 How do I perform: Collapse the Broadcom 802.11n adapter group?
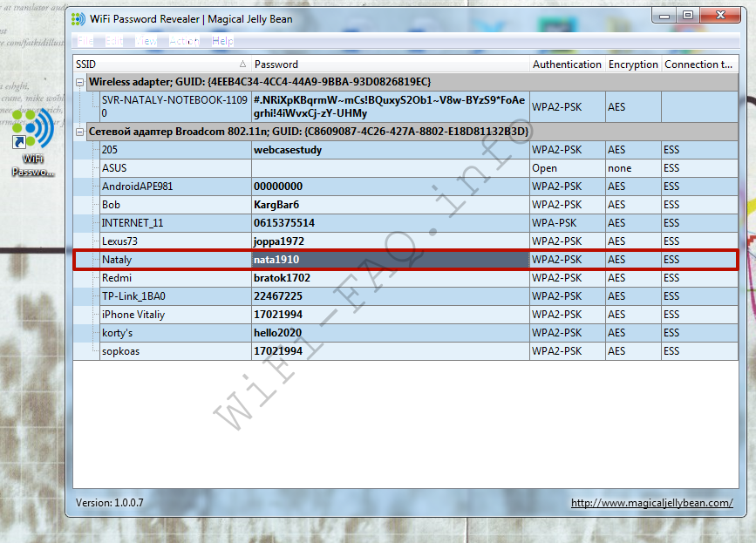[81, 132]
